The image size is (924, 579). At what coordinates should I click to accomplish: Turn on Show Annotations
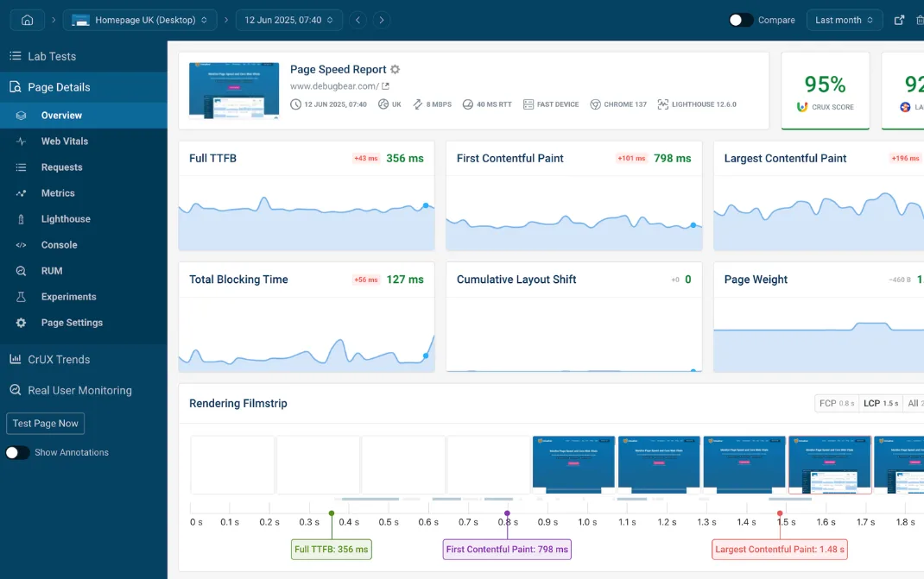pyautogui.click(x=17, y=452)
